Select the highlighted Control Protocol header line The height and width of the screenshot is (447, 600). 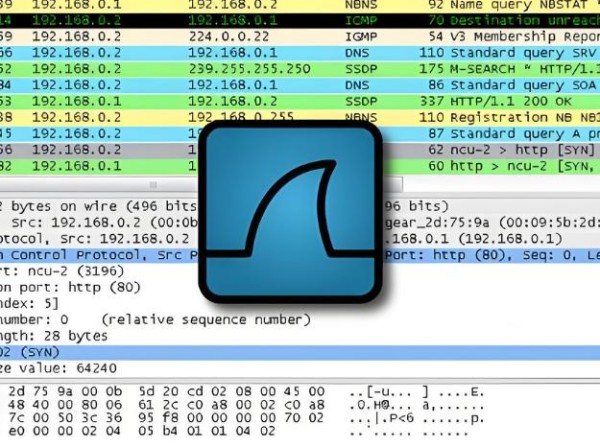pyautogui.click(x=300, y=255)
